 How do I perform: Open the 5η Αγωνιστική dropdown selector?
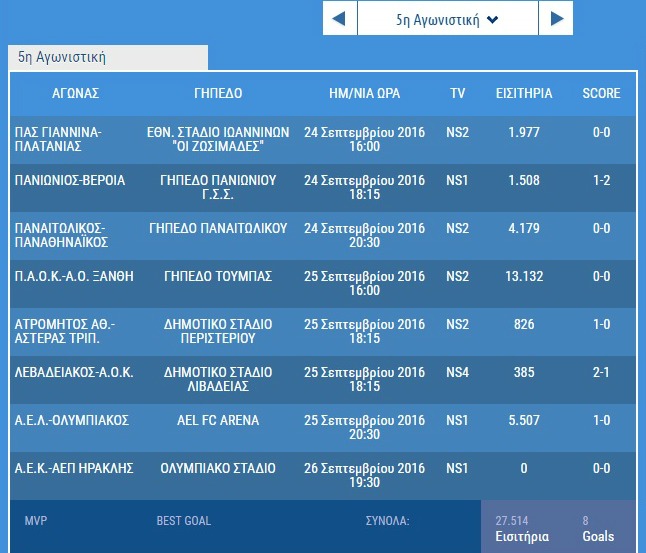click(x=447, y=19)
